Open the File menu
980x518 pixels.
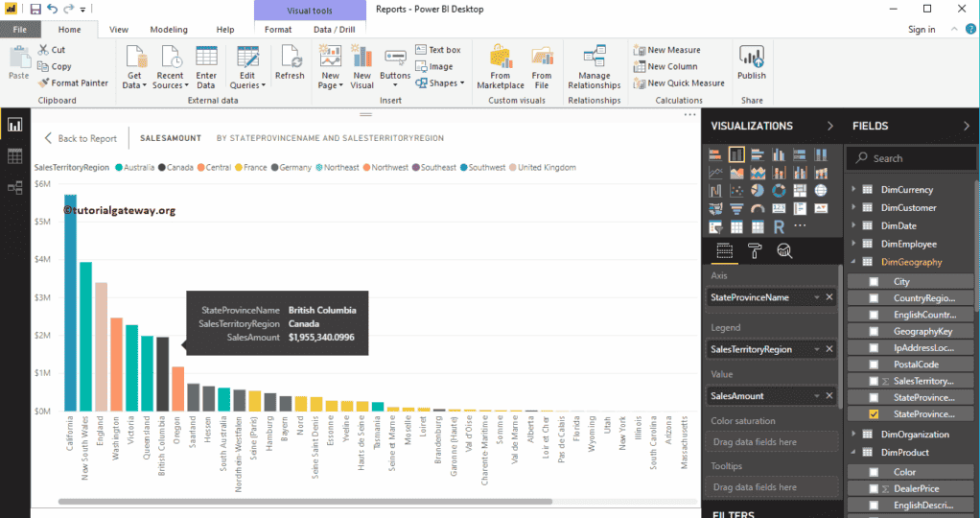pos(20,30)
